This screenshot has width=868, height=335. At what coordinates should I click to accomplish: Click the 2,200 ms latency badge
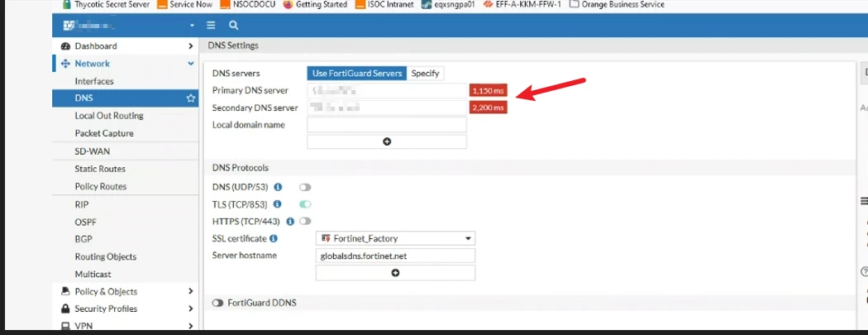click(x=489, y=108)
